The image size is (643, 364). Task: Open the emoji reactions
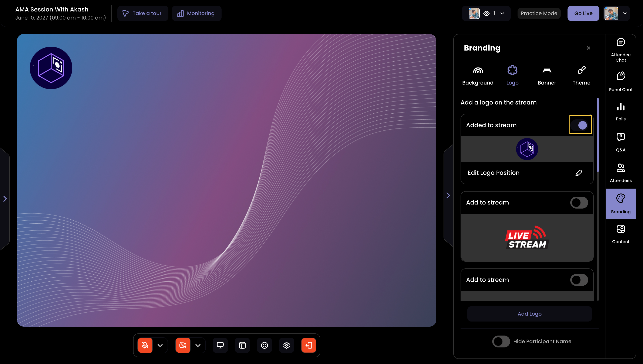(265, 345)
